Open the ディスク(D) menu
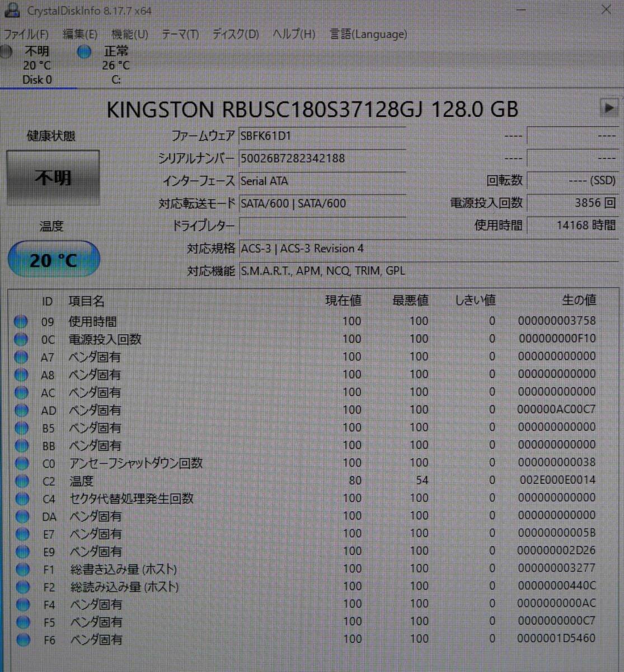 coord(236,34)
